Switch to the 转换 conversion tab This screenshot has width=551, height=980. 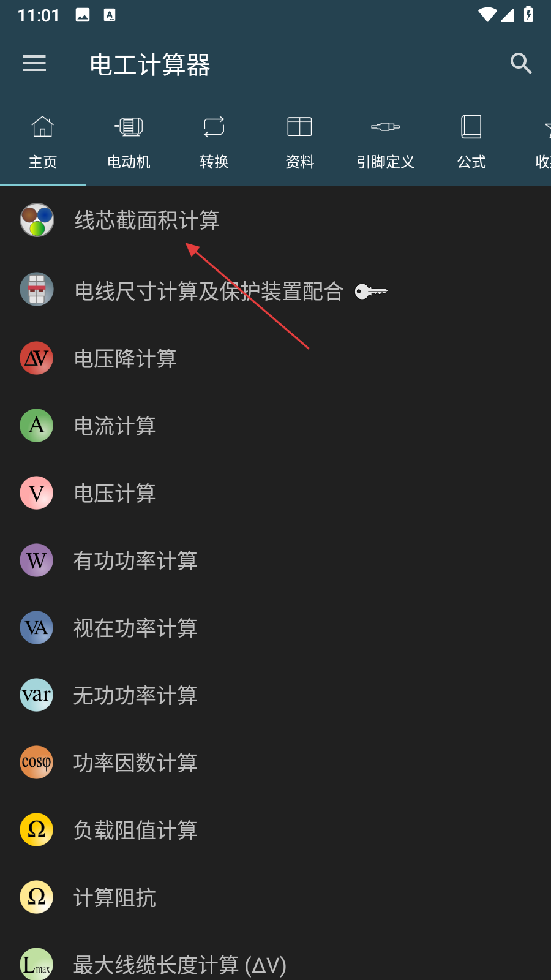coord(214,143)
